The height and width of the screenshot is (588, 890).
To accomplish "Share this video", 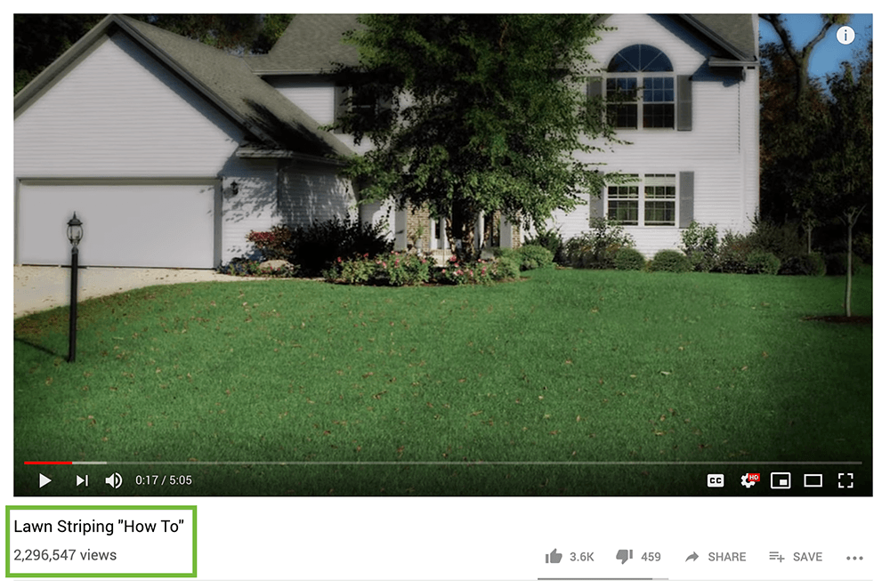I will [x=716, y=557].
